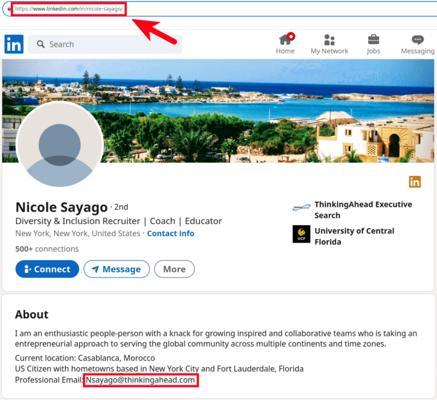The image size is (437, 400).
Task: Focus the LinkedIn Search input field
Action: [105, 44]
